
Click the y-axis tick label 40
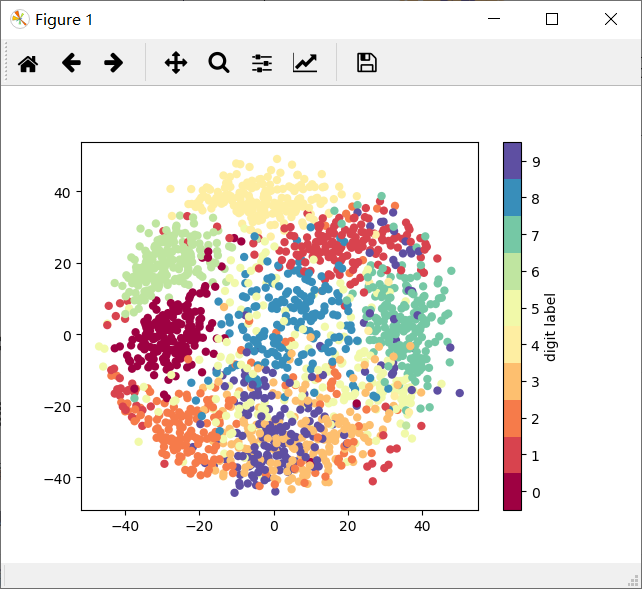click(62, 192)
